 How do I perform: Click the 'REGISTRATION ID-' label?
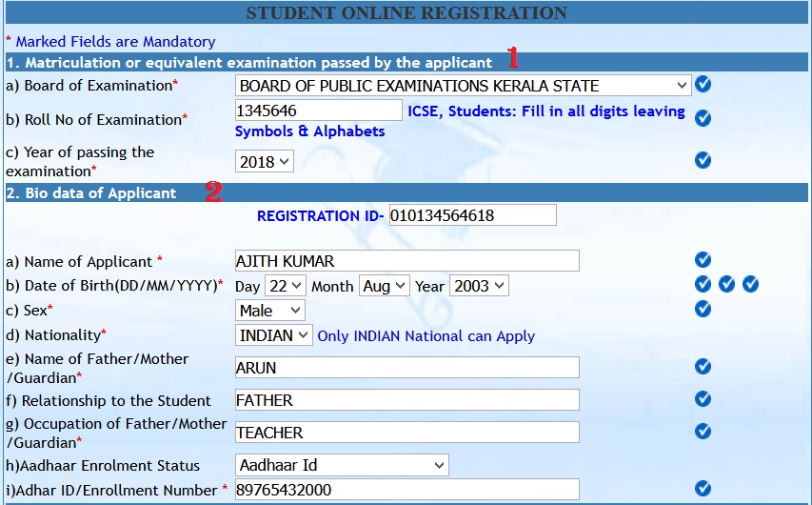320,216
